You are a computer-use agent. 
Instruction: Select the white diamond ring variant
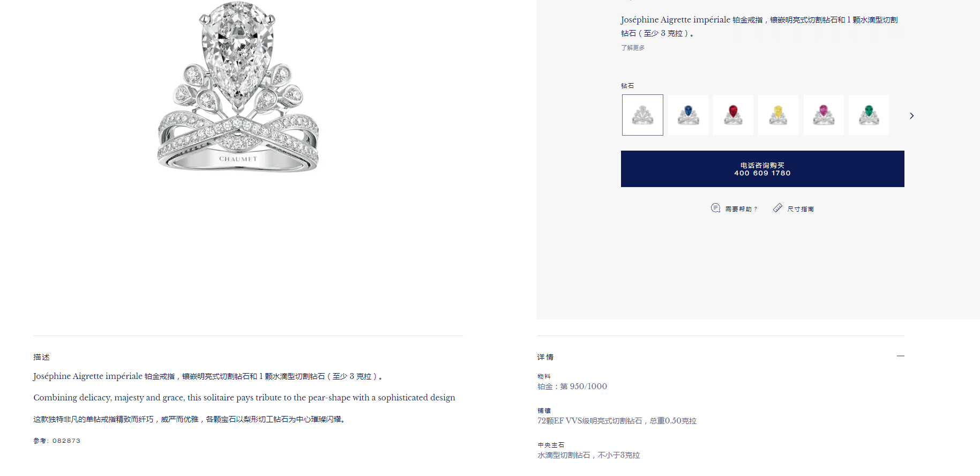(642, 115)
